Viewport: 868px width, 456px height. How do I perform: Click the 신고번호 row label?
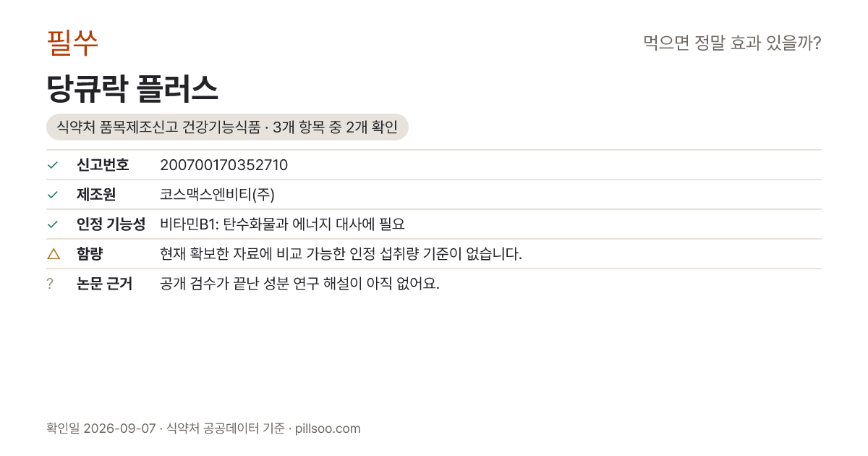[103, 165]
